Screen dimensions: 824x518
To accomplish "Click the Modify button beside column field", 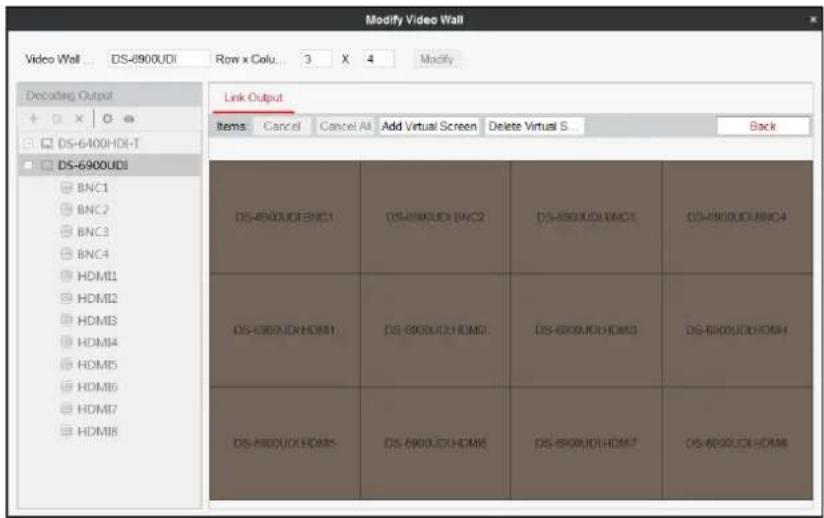I will pyautogui.click(x=437, y=59).
